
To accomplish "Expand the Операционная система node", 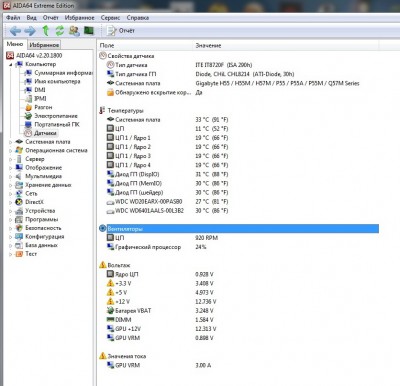I will pyautogui.click(x=10, y=151).
